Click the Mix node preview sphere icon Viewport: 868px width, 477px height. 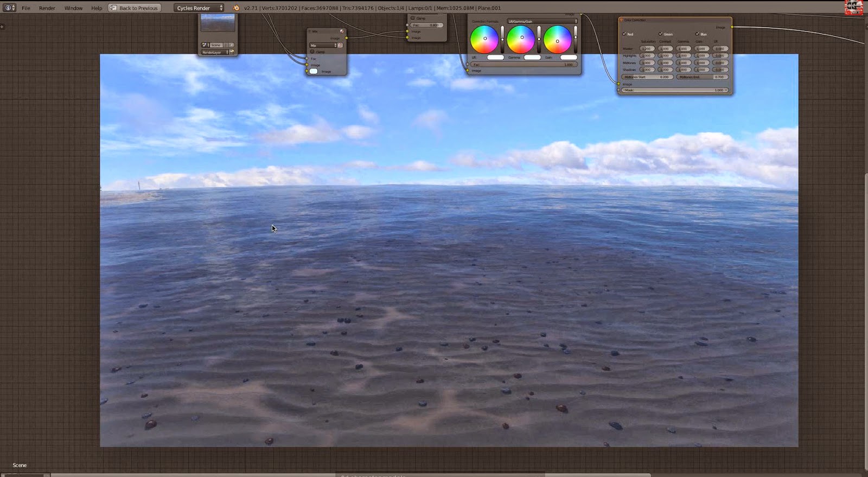[x=342, y=31]
